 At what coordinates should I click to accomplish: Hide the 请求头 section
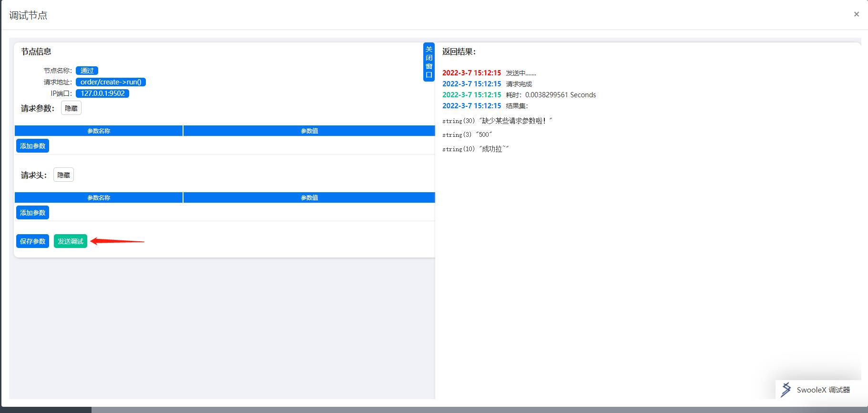click(x=63, y=175)
